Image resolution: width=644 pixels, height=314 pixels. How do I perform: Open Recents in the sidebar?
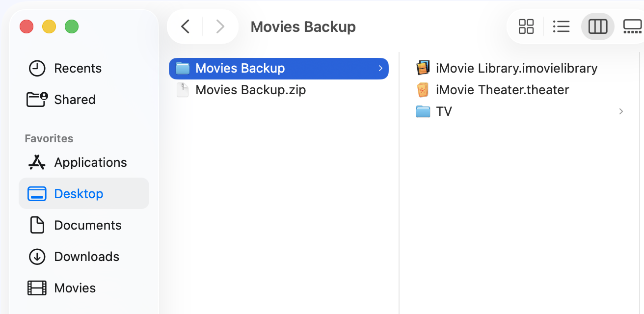point(78,68)
